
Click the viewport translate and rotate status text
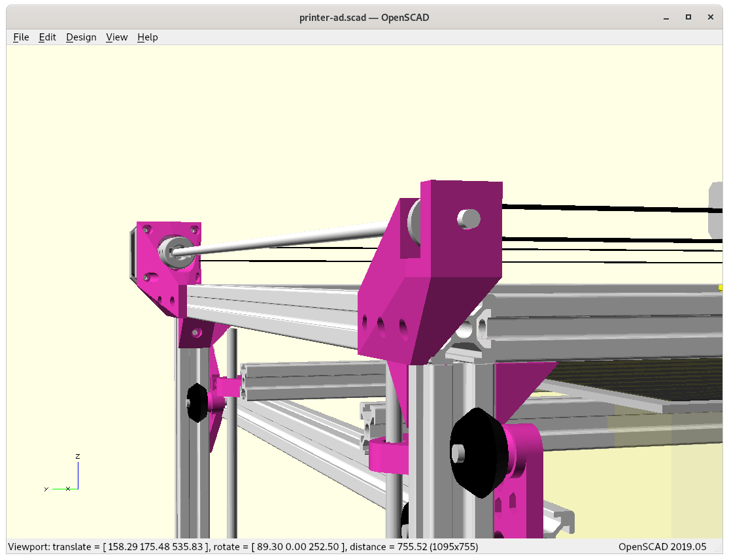pyautogui.click(x=243, y=546)
